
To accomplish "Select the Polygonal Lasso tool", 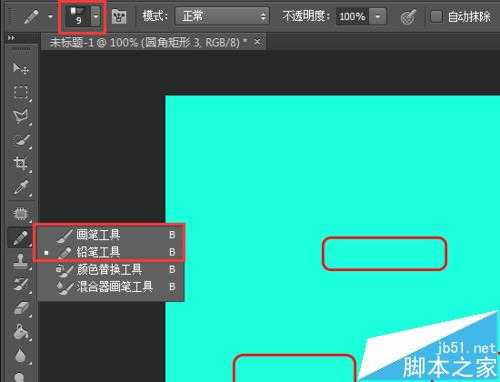I will tap(21, 116).
